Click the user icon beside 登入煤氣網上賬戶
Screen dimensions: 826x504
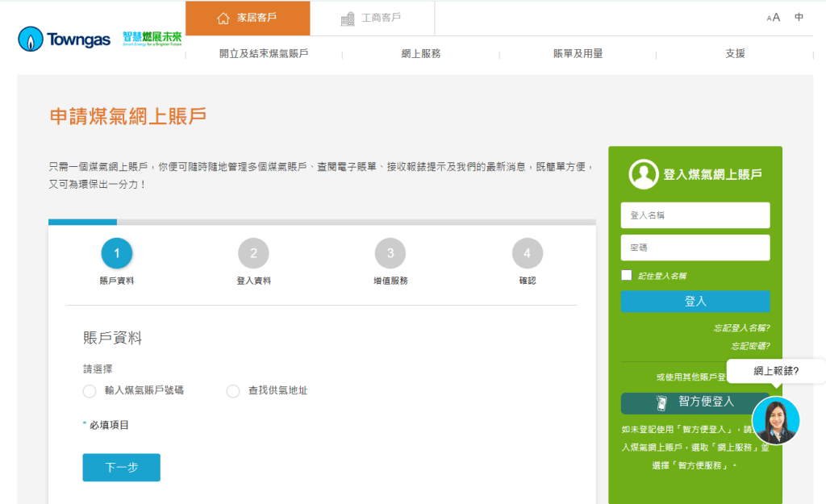click(x=643, y=173)
